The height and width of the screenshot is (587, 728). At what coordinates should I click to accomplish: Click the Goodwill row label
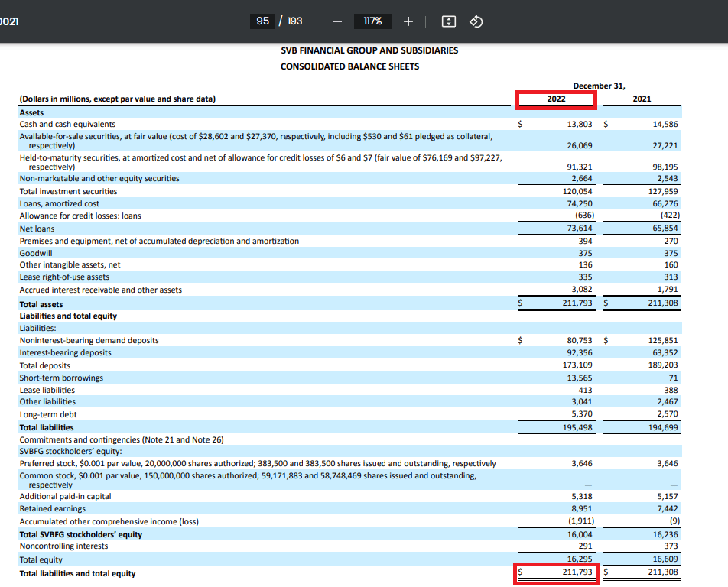tap(35, 253)
